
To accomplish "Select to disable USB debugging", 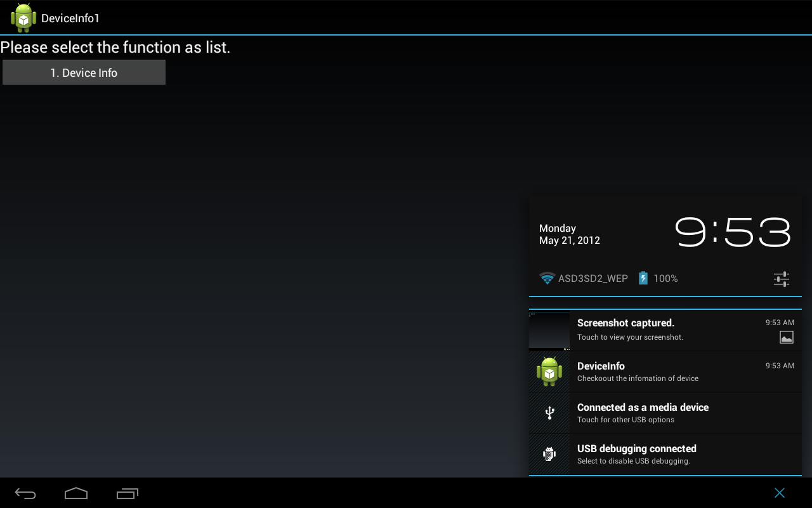I will 636,448.
